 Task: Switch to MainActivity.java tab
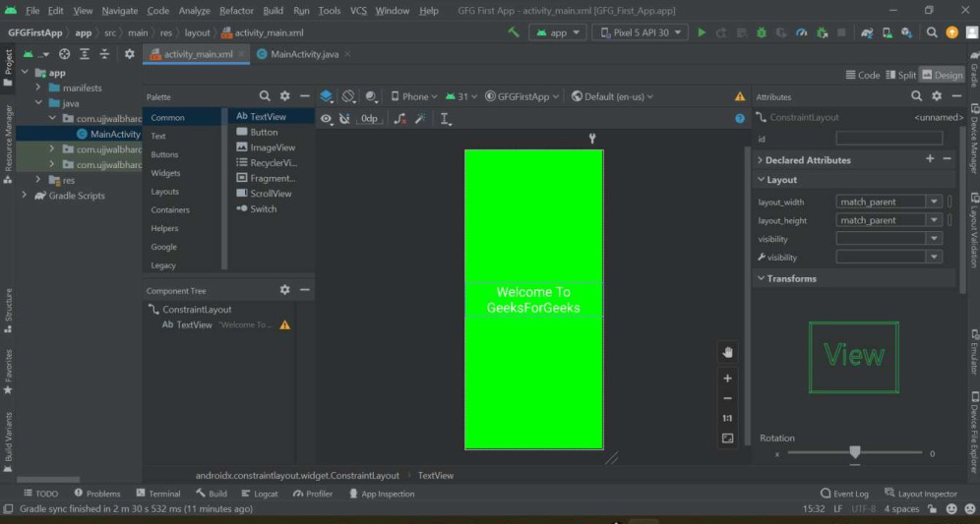coord(304,54)
